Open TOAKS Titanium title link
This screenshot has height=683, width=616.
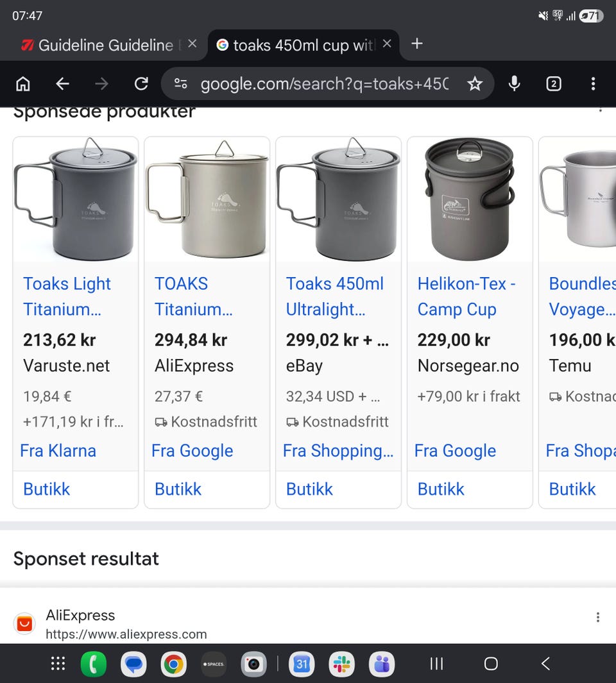(x=194, y=297)
